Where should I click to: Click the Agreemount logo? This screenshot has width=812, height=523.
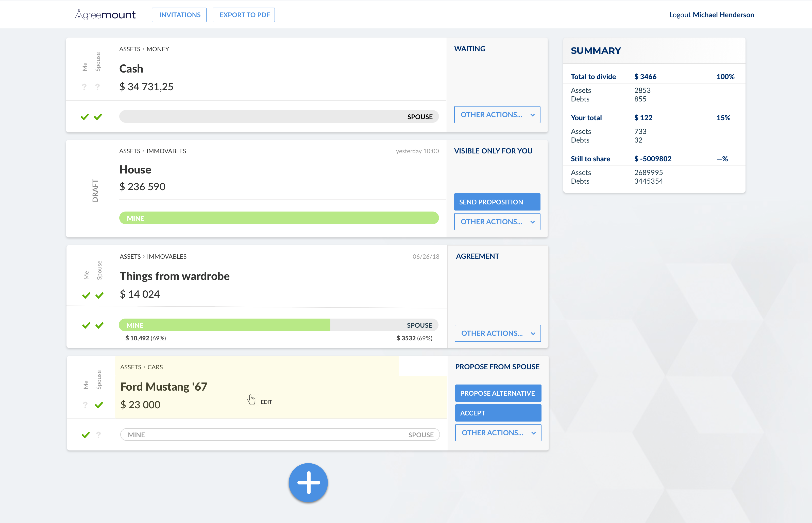(x=105, y=15)
